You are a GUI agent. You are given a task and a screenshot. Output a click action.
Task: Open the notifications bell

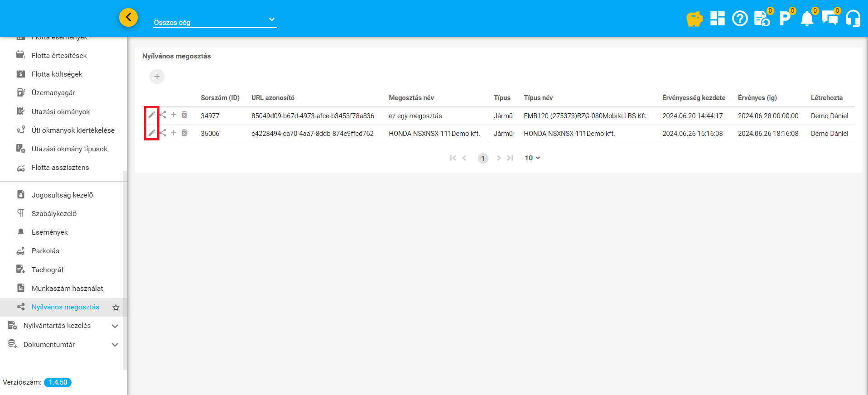[x=807, y=19]
